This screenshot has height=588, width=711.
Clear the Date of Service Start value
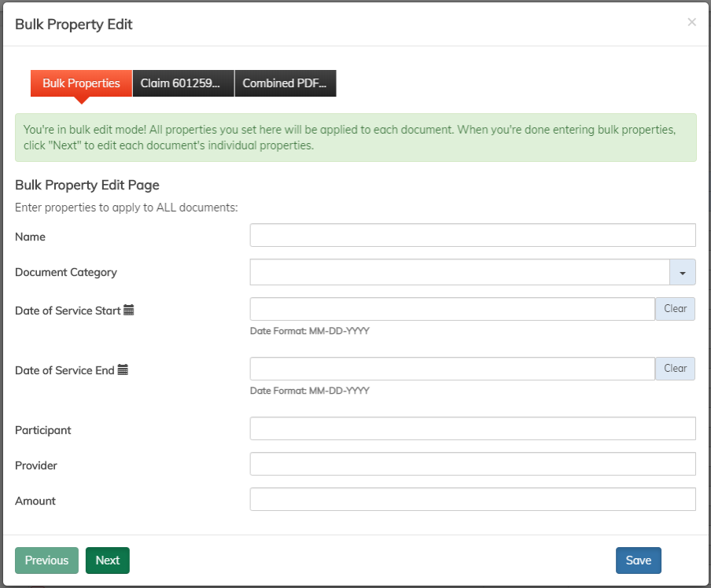(x=675, y=309)
